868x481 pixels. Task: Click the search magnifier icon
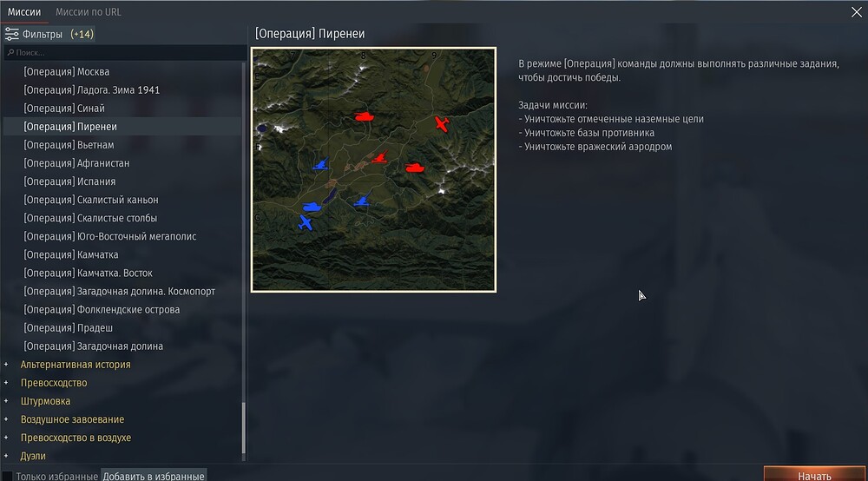point(9,53)
